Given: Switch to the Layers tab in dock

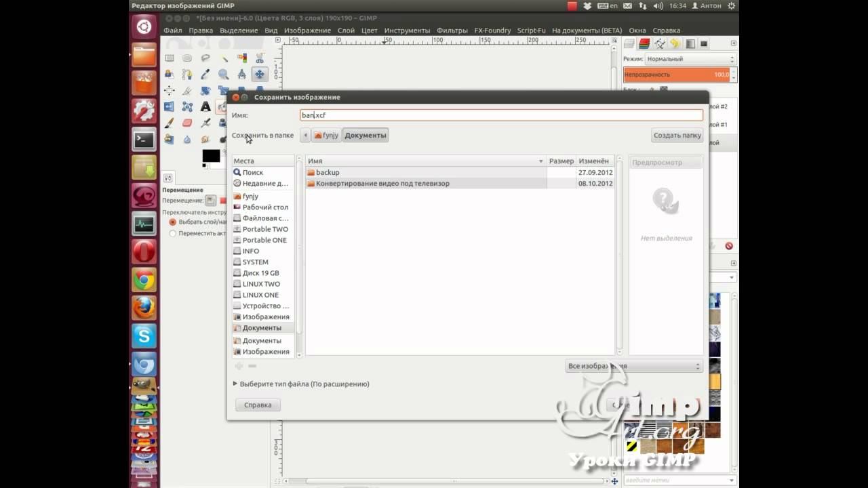Looking at the screenshot, I should 629,44.
